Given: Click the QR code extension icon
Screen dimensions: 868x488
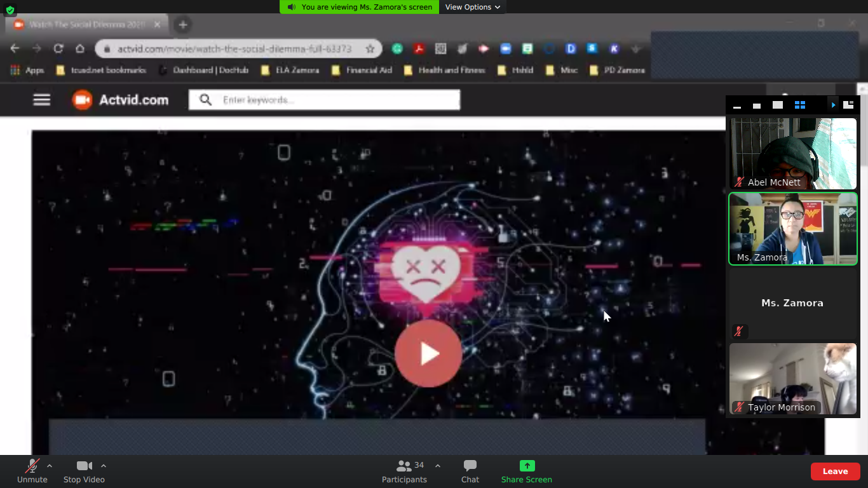Looking at the screenshot, I should 440,48.
